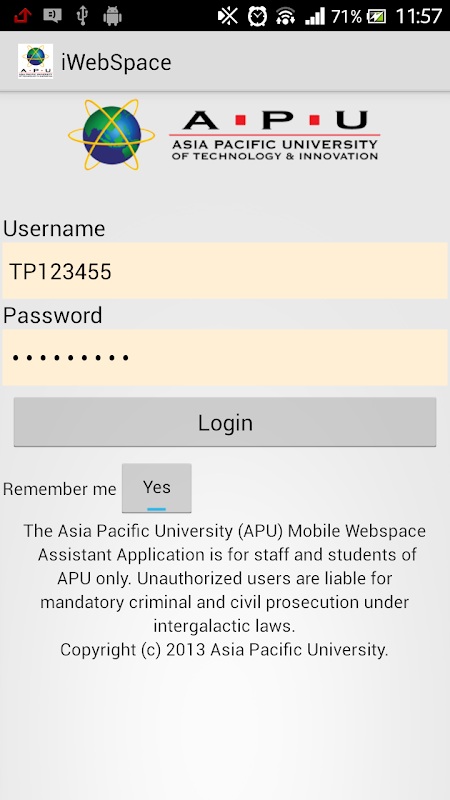Screen dimensions: 450x800
Task: Tap the iWebSpace app icon in title bar
Action: click(35, 61)
